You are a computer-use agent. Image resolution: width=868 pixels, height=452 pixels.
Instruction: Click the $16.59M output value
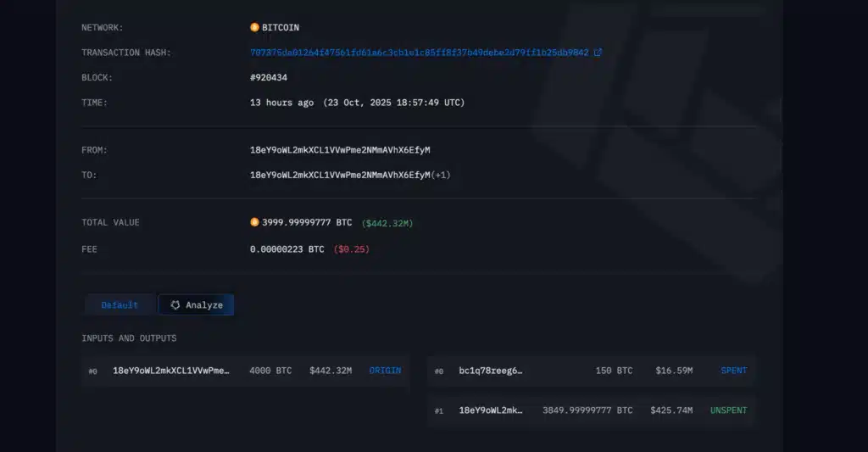[x=674, y=371]
